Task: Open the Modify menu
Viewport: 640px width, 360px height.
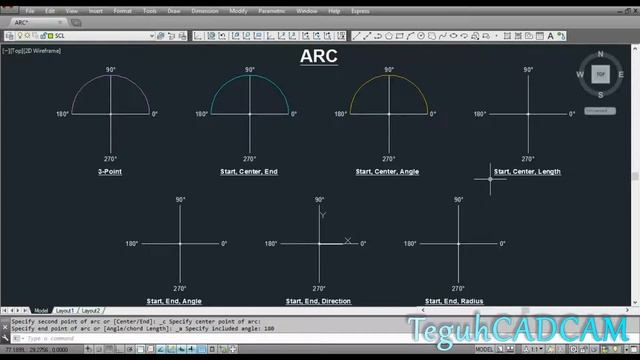Action: click(238, 11)
